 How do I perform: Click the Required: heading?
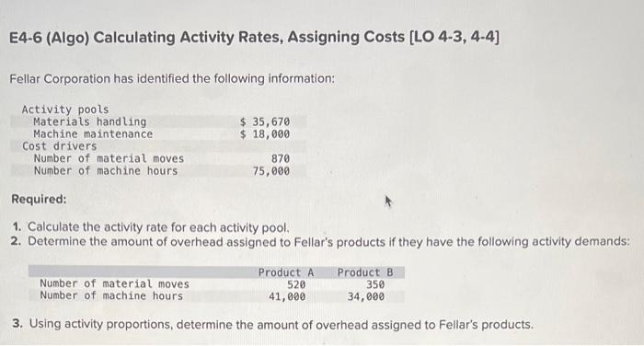(39, 199)
